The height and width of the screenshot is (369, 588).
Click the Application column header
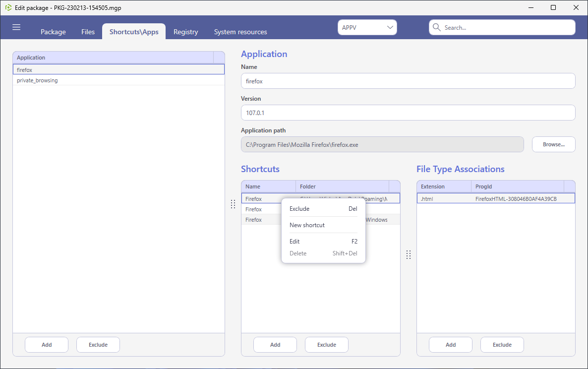(113, 58)
